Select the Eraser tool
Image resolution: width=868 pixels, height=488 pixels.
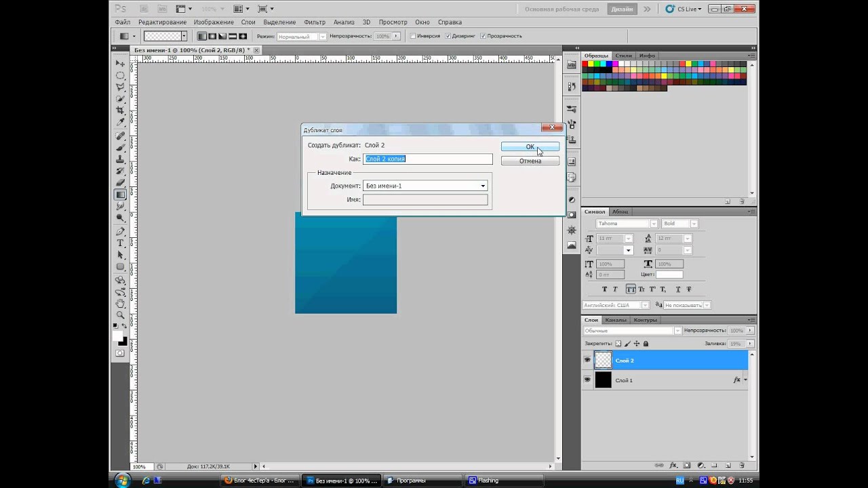(x=121, y=182)
